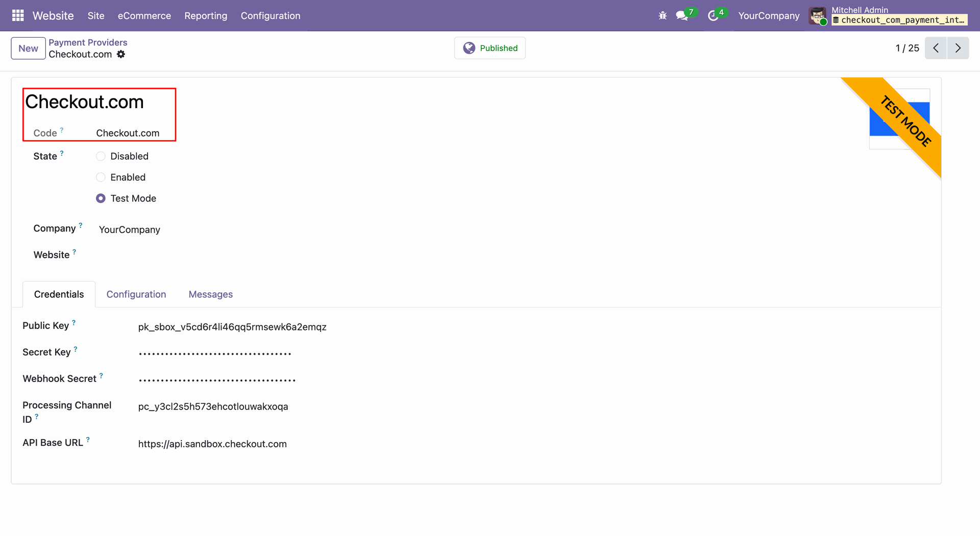Click the database name checkout_com_payment_int
Image resolution: width=980 pixels, height=536 pixels.
pyautogui.click(x=899, y=20)
